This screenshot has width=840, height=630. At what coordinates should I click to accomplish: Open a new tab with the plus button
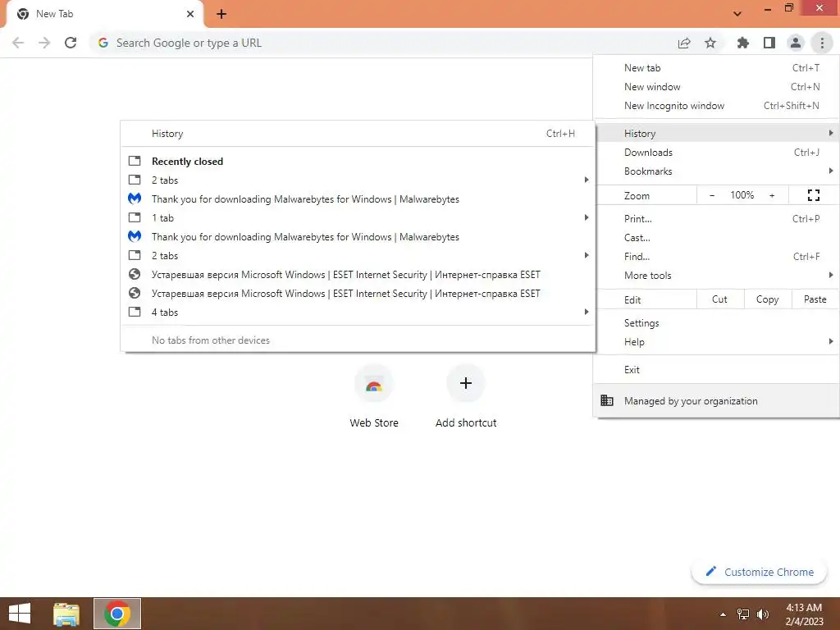click(x=221, y=14)
